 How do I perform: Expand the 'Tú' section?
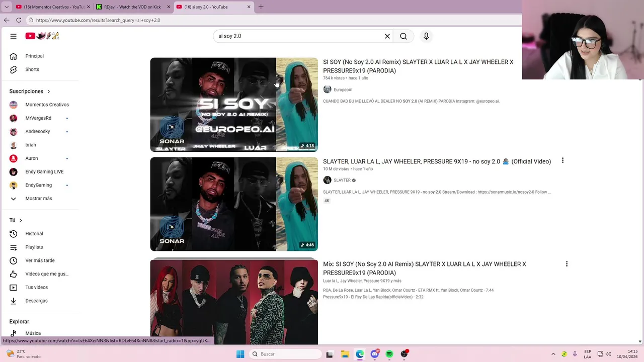point(16,220)
